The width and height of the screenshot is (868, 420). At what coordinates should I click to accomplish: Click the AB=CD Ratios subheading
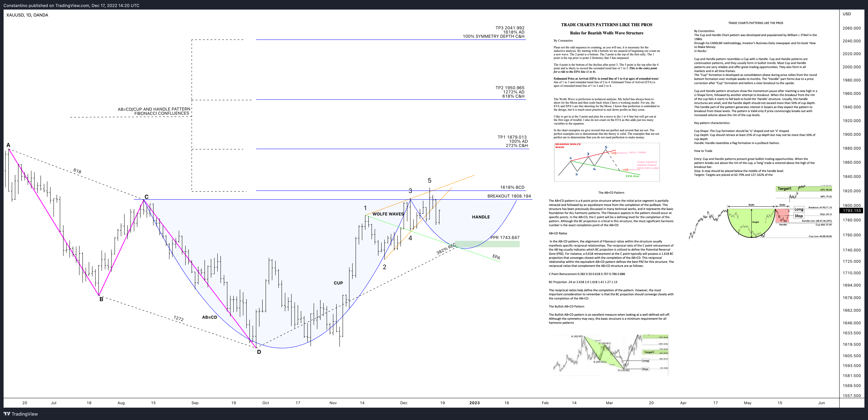(x=558, y=233)
